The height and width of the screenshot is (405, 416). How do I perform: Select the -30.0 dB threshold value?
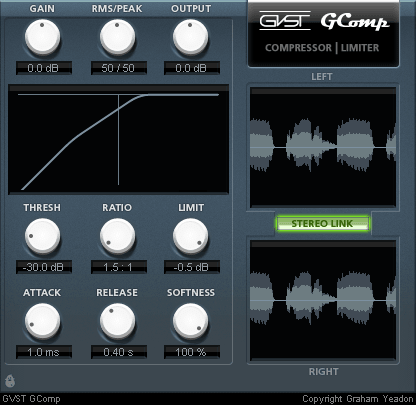pyautogui.click(x=44, y=267)
